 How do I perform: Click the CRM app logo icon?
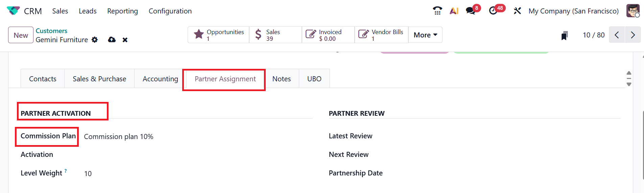coord(13,11)
